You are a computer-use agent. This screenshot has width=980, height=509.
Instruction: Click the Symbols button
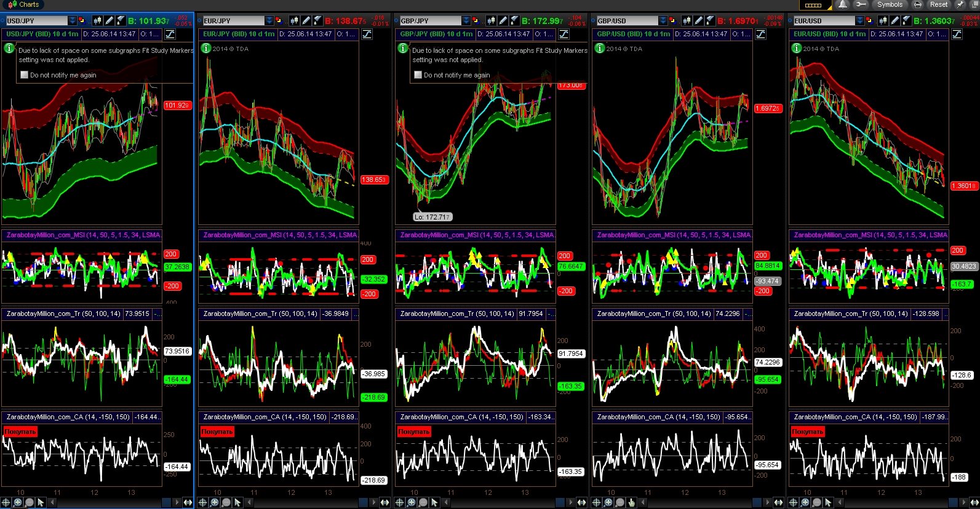pos(890,4)
